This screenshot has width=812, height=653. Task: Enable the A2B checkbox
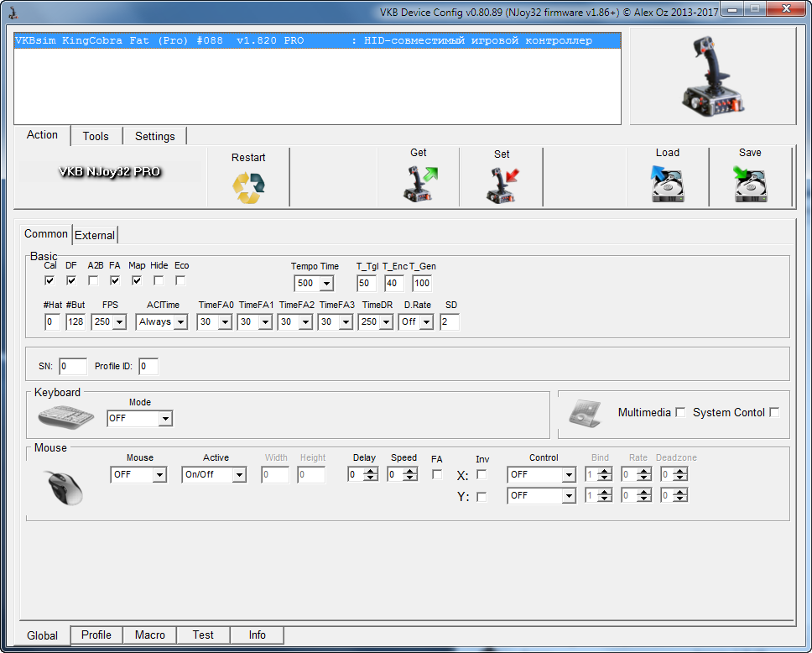point(93,280)
